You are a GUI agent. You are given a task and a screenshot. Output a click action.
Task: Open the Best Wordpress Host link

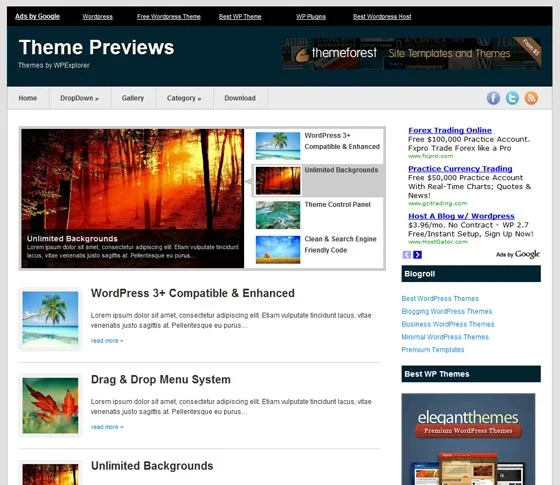coord(382,16)
